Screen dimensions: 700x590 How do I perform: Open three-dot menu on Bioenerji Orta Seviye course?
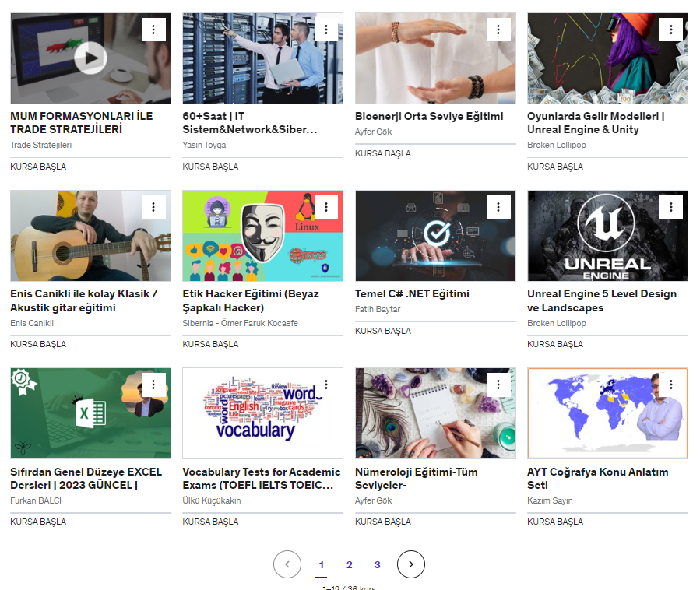point(498,30)
